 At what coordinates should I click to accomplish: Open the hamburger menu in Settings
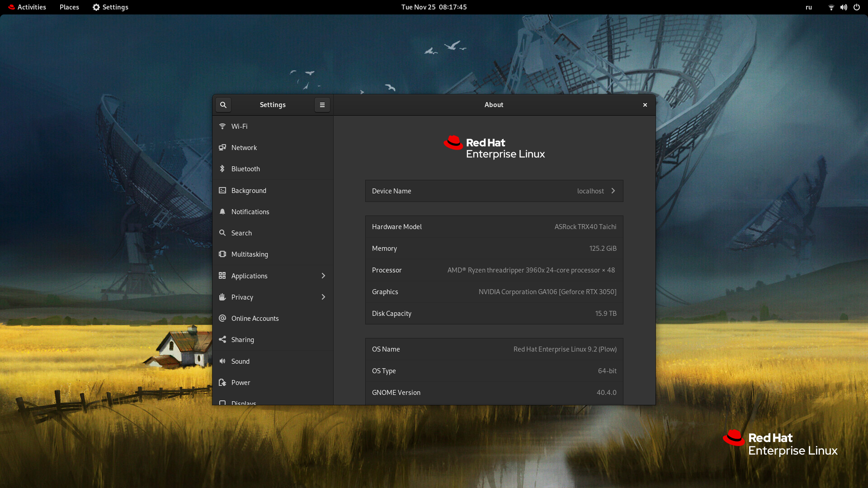click(322, 105)
